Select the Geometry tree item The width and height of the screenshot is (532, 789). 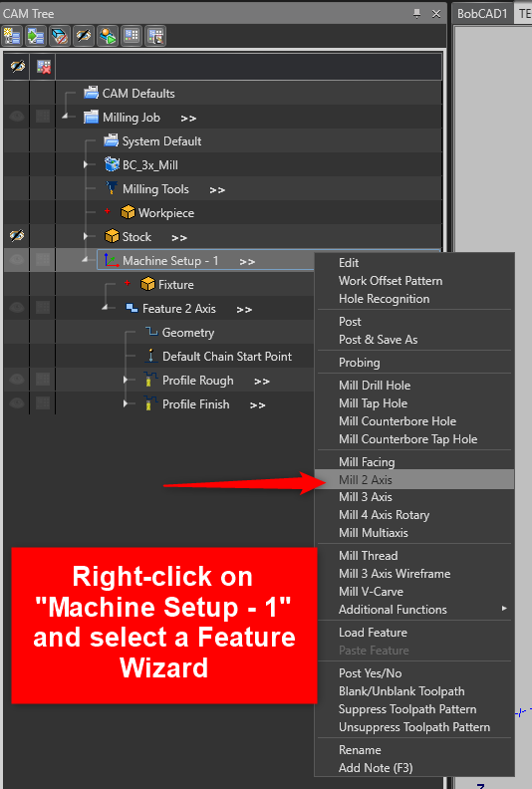pyautogui.click(x=187, y=333)
